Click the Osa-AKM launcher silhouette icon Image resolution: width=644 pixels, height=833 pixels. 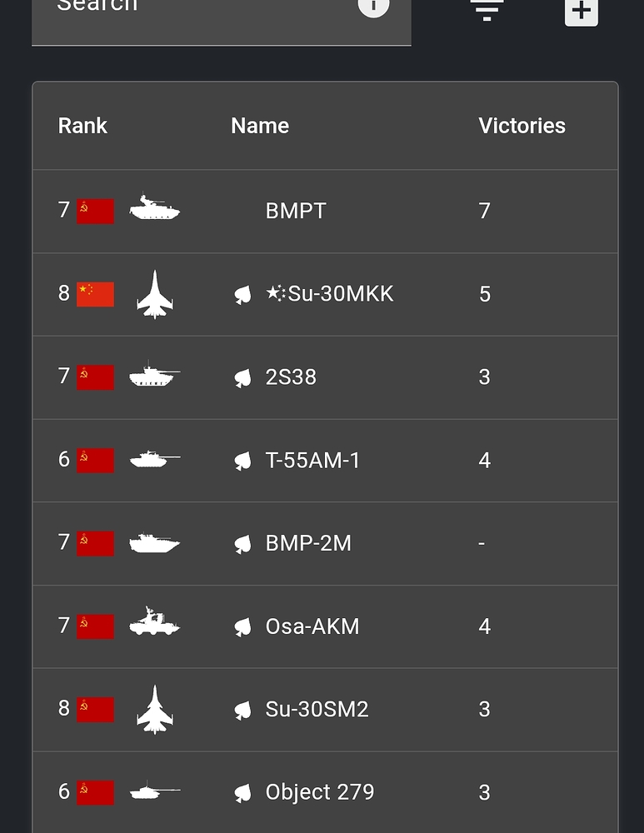pyautogui.click(x=154, y=623)
